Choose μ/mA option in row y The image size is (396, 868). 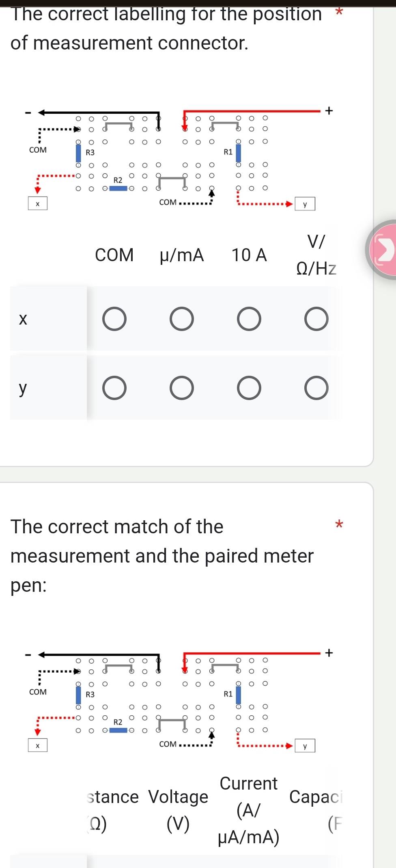[x=182, y=388]
